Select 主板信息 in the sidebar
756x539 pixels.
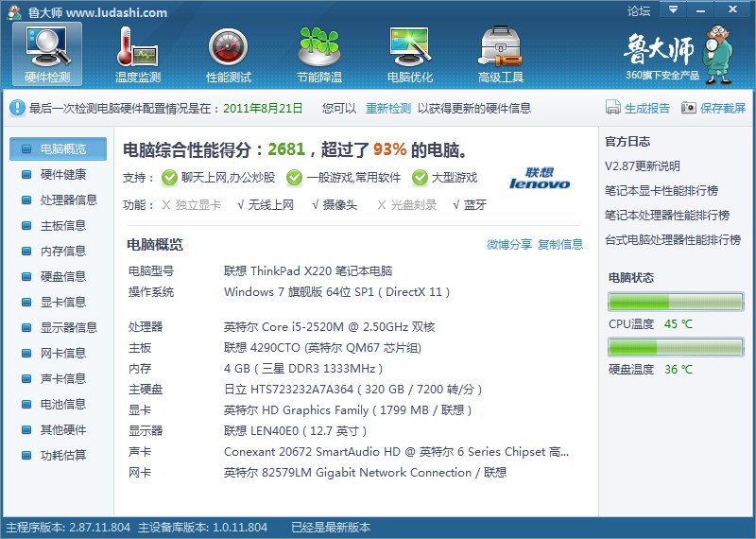[58, 225]
